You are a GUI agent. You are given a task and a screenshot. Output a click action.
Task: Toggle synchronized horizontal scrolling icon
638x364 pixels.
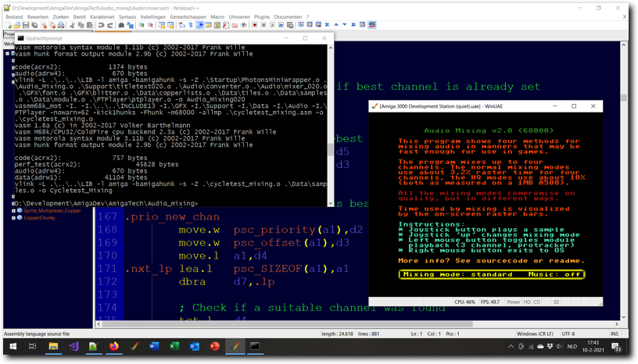[x=170, y=25]
